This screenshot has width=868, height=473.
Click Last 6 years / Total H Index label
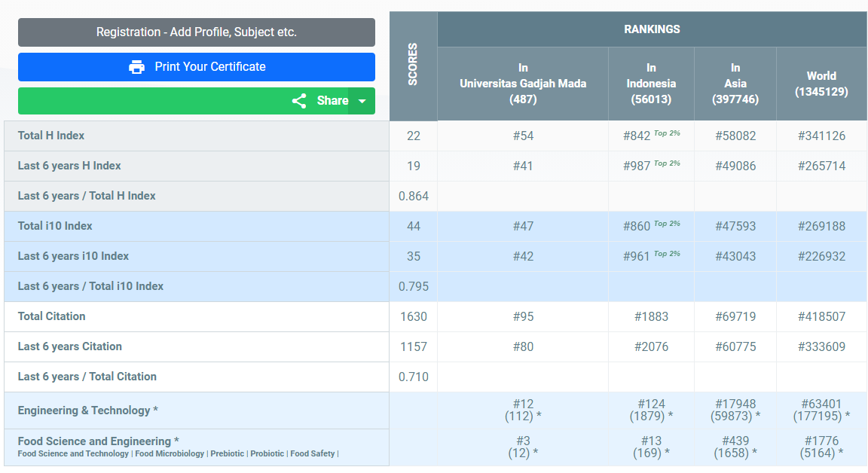(x=87, y=196)
